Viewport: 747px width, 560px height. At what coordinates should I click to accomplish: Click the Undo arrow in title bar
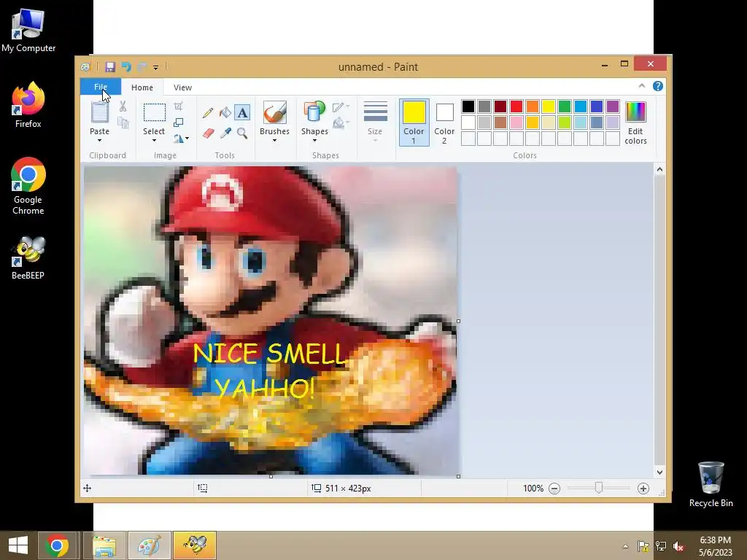pyautogui.click(x=126, y=67)
